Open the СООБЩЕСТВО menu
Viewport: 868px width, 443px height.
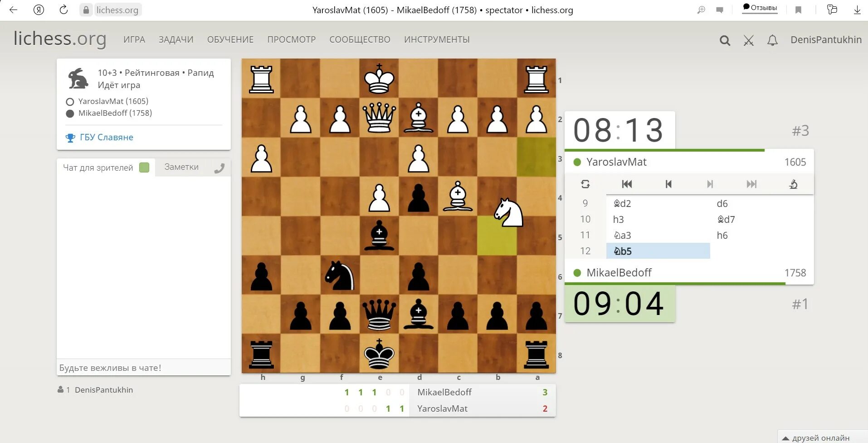click(360, 39)
